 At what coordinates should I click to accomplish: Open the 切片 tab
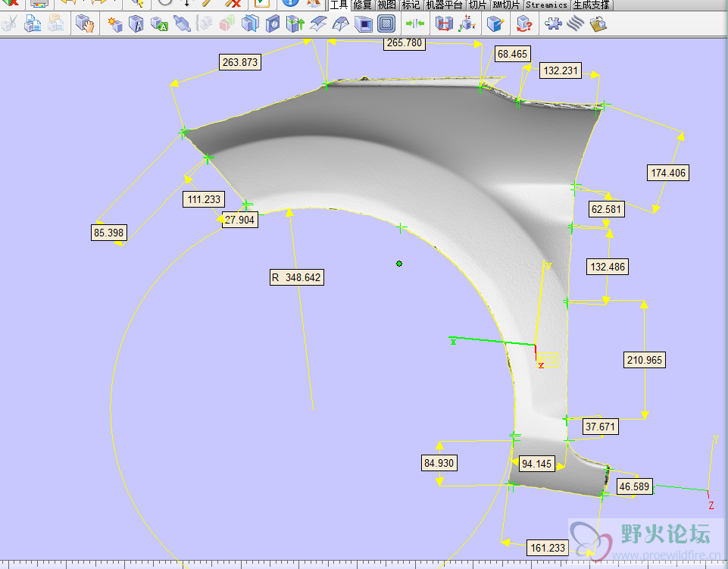coord(478,5)
